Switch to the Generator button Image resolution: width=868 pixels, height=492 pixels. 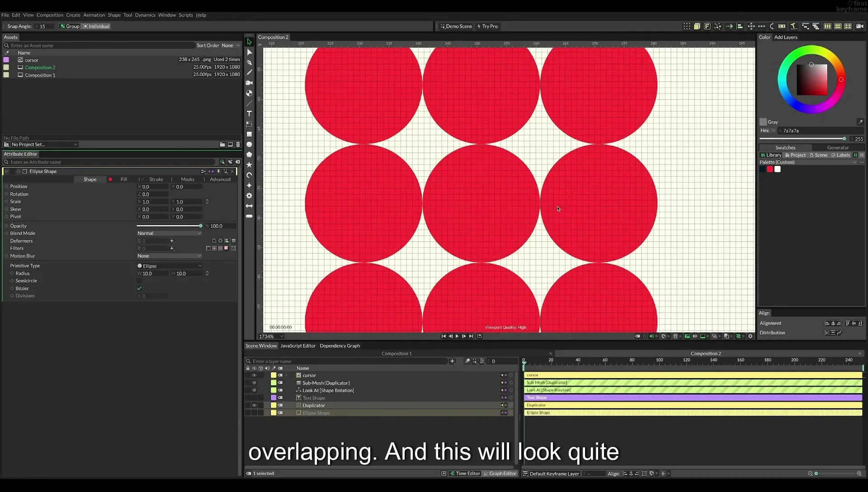click(838, 147)
